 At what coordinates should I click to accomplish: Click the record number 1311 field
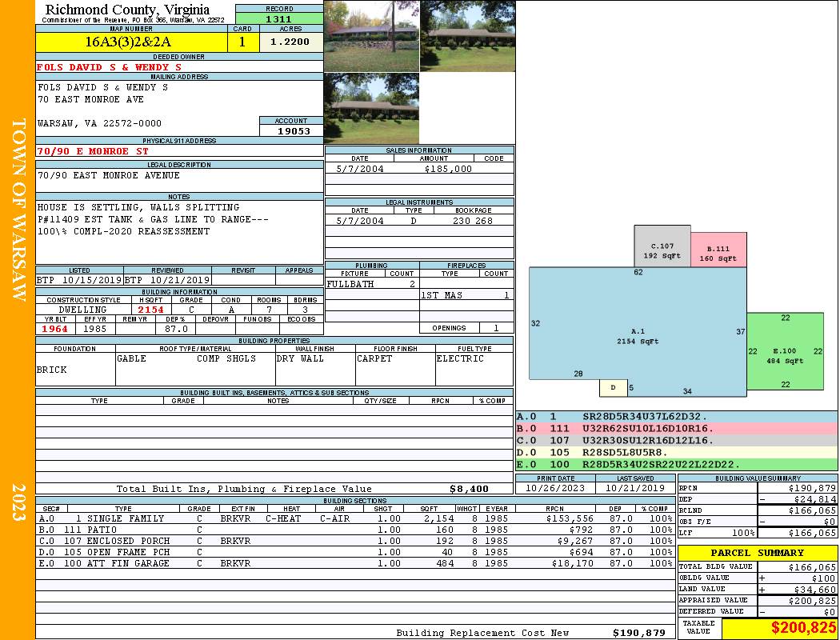278,18
